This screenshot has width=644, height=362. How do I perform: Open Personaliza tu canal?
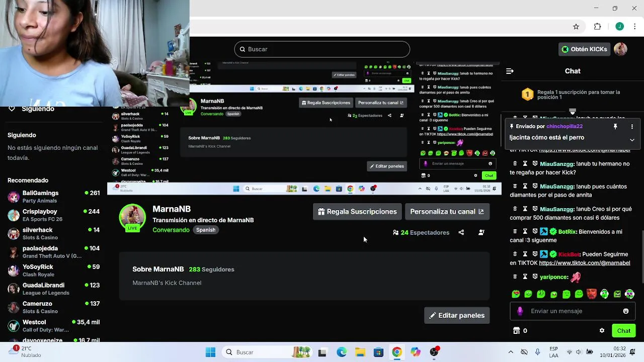447,212
